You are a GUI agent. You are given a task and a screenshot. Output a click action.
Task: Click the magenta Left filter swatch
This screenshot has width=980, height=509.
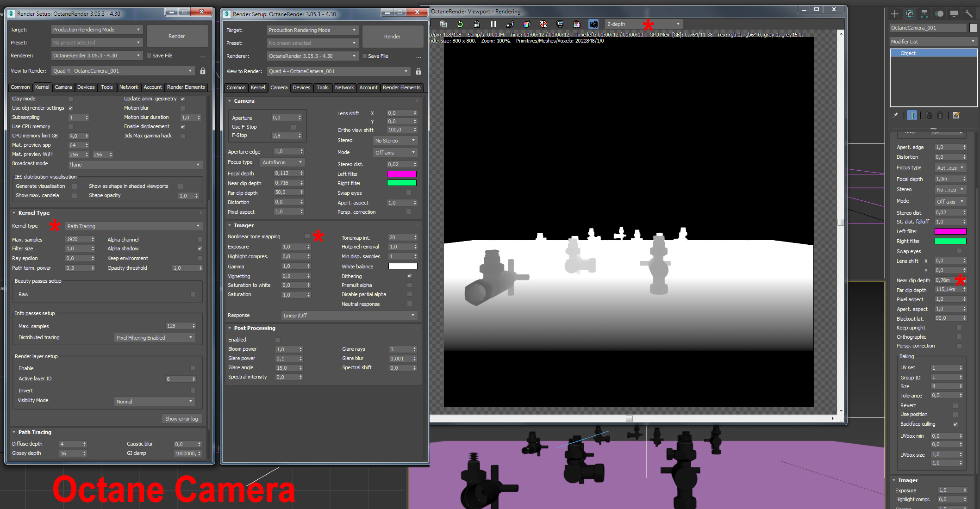401,174
